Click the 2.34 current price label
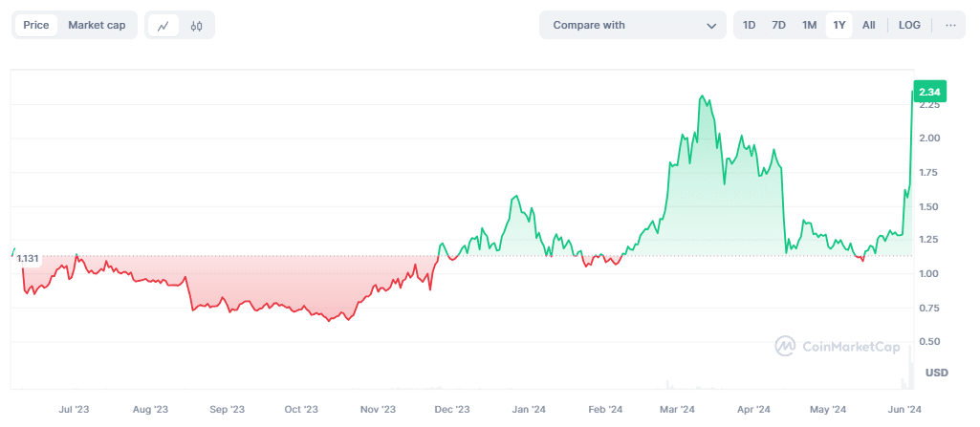 coord(929,92)
